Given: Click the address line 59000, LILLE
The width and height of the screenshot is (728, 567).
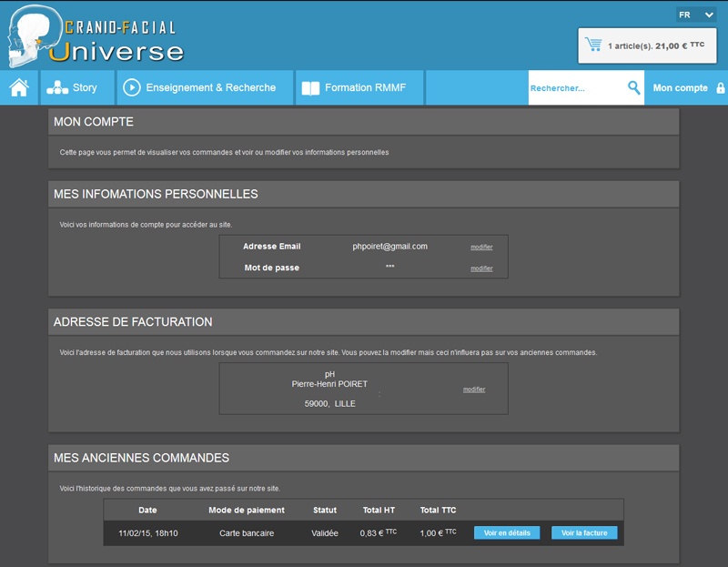Looking at the screenshot, I should (x=329, y=403).
